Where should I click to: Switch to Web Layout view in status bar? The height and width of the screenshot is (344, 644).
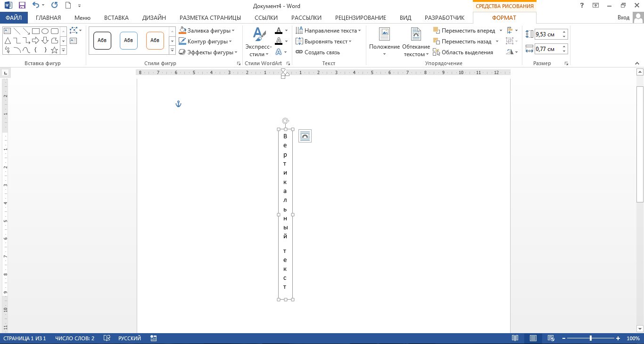[550, 338]
